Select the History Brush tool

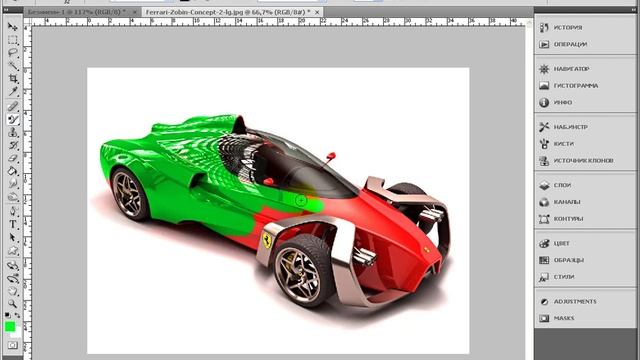coord(13,145)
